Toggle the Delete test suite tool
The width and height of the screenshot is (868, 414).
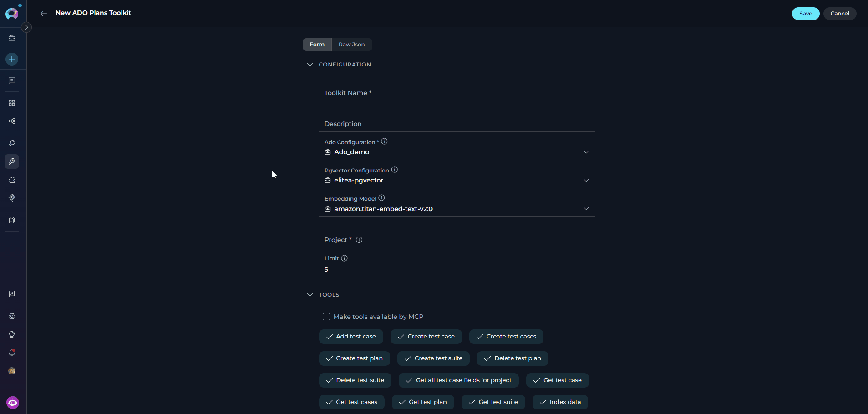coord(355,380)
